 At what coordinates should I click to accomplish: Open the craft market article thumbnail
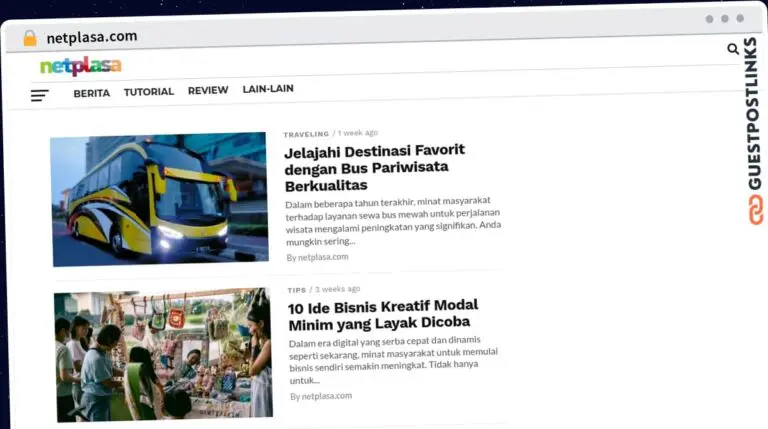[163, 353]
